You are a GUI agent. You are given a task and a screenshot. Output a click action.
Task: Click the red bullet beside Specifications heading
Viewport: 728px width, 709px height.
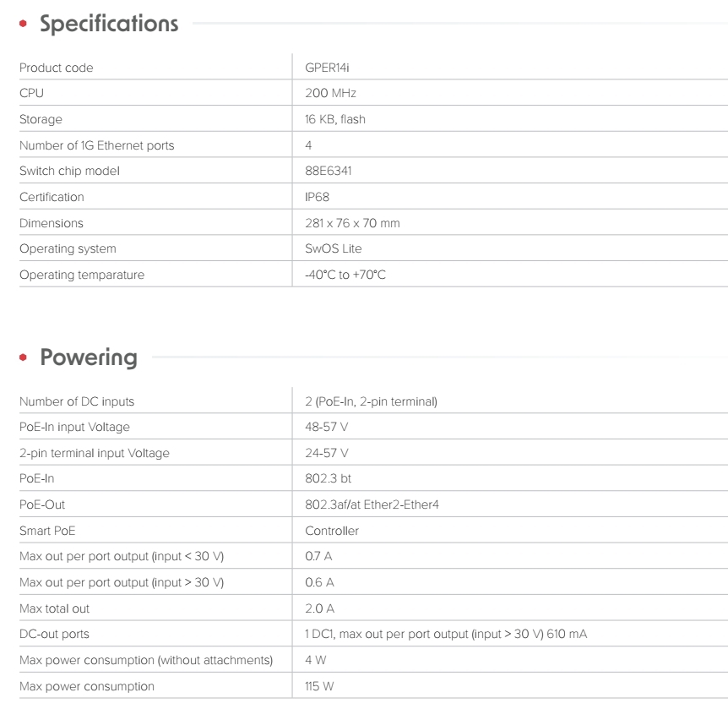pos(24,24)
